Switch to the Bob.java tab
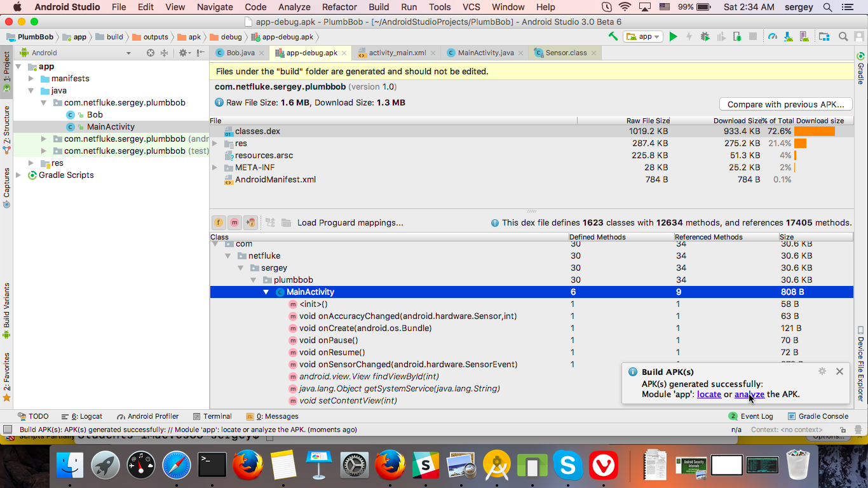 240,53
